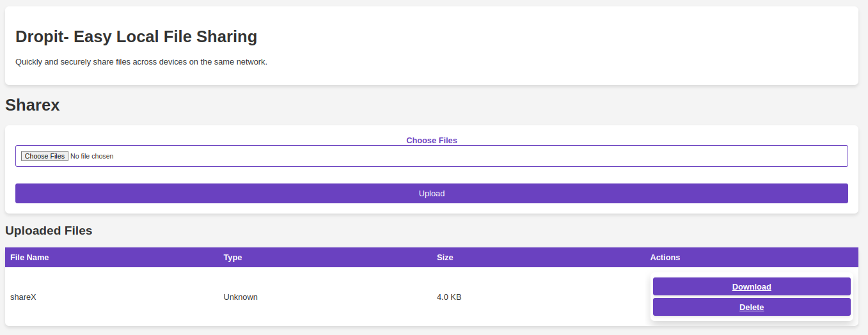Click the native Choose Files browse button
868x335 pixels.
click(x=45, y=156)
